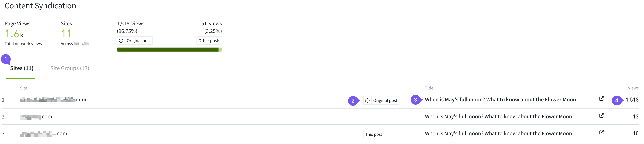Click annotation marker number 1
644x144 pixels.
click(x=6, y=59)
